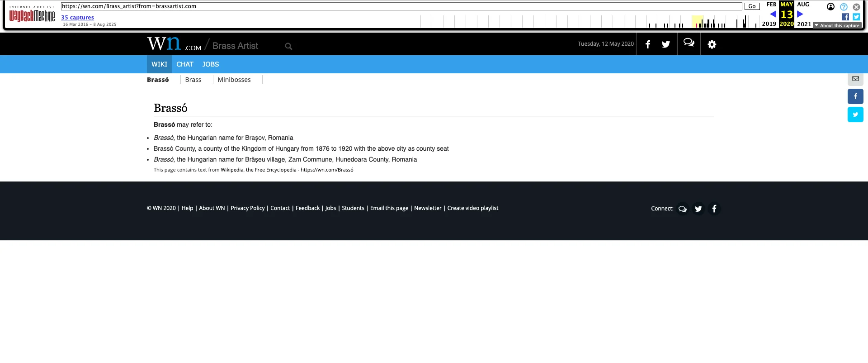Image resolution: width=868 pixels, height=363 pixels.
Task: Open the Twitter icon in black header
Action: pos(665,44)
